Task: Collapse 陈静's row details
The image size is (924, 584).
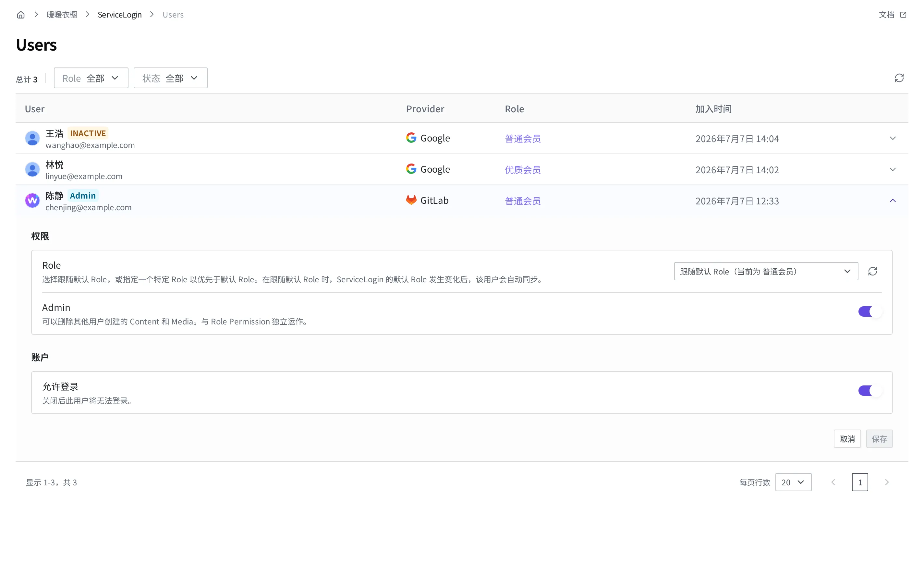Action: coord(893,200)
